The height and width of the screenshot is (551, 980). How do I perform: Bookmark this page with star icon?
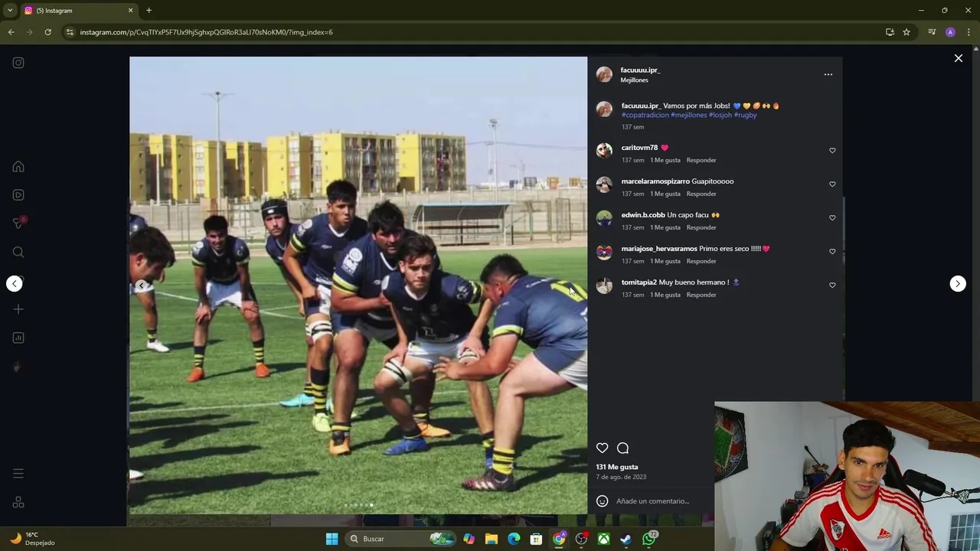tap(906, 32)
